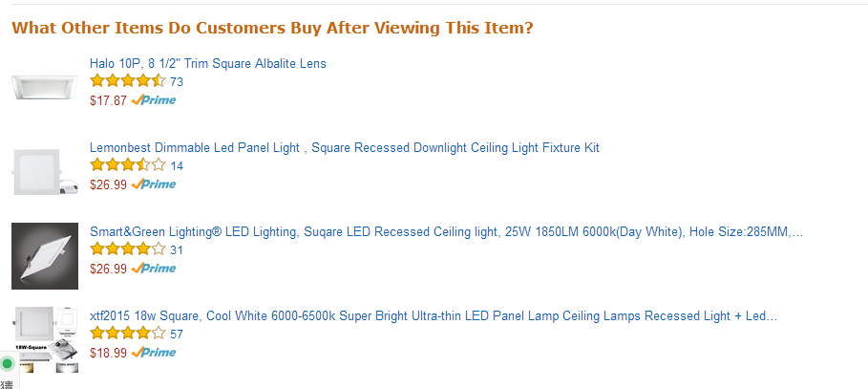View the 14 reviews for Lemonbest light
The image size is (868, 389).
(177, 166)
